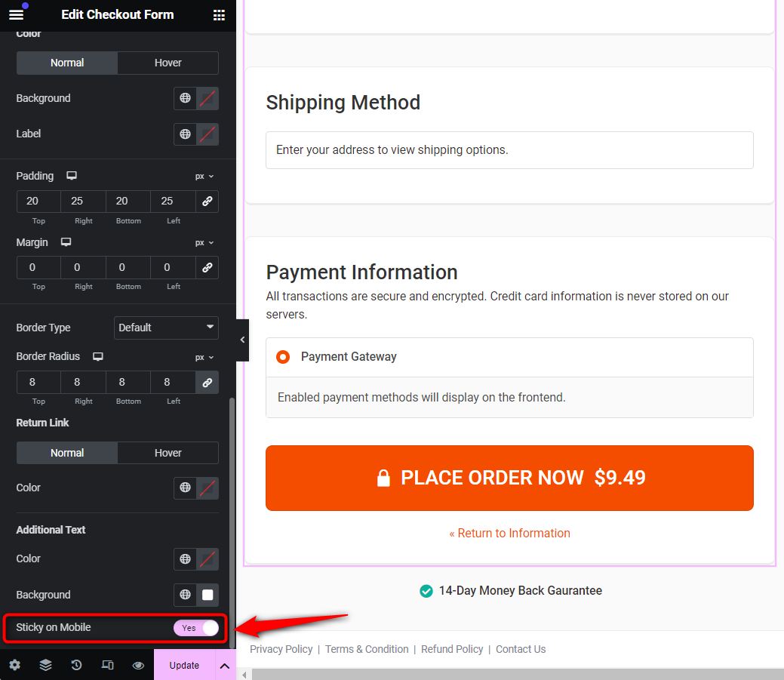Toggle link values for Border Radius
The height and width of the screenshot is (680, 784).
[x=207, y=382]
